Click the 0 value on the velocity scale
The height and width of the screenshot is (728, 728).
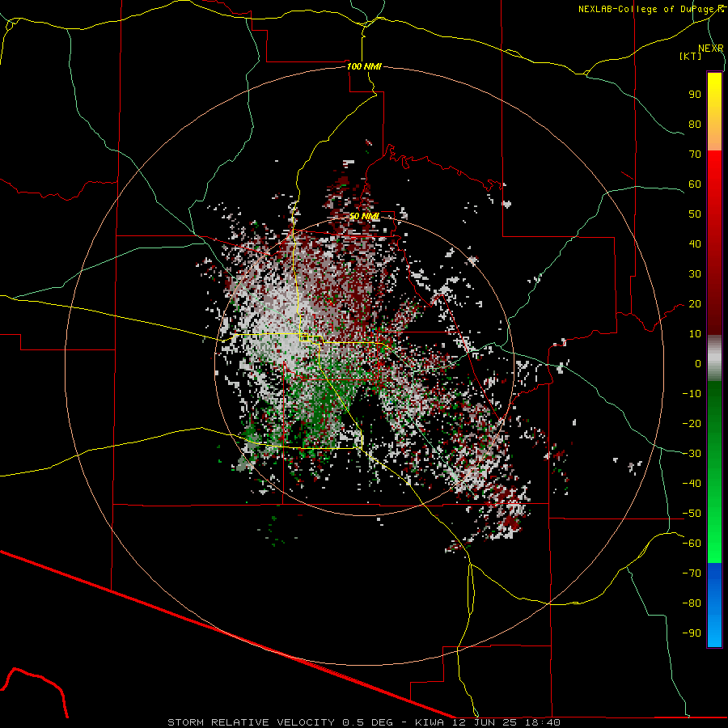tap(698, 363)
